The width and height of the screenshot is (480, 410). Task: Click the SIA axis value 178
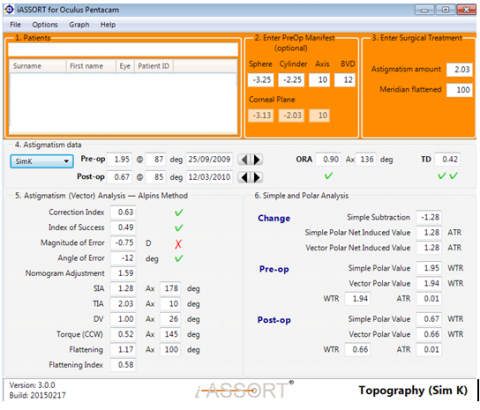pos(170,288)
